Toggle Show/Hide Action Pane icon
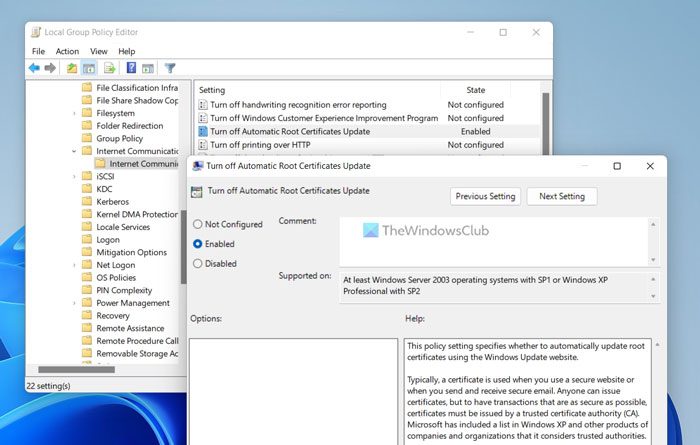Viewport: 700px width, 445px height. 148,68
